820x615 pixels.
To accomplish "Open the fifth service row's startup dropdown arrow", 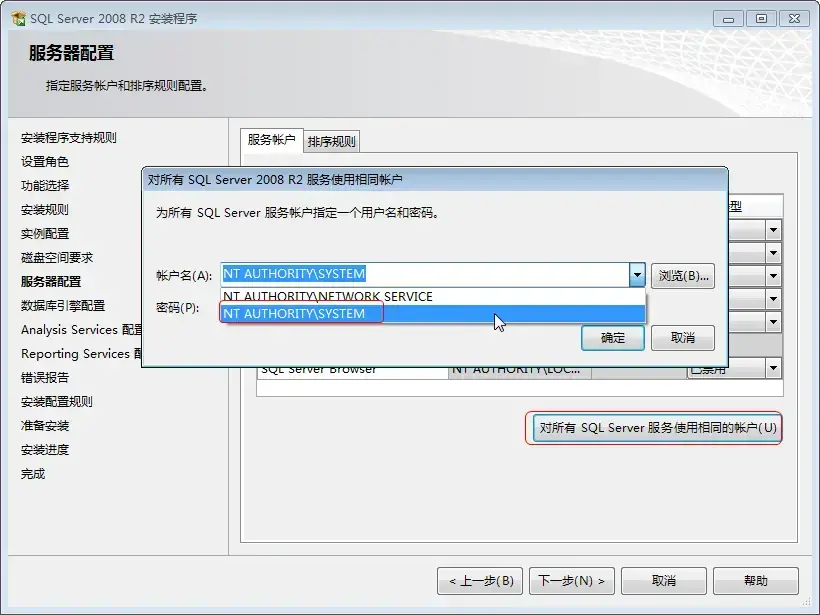I will tap(773, 322).
